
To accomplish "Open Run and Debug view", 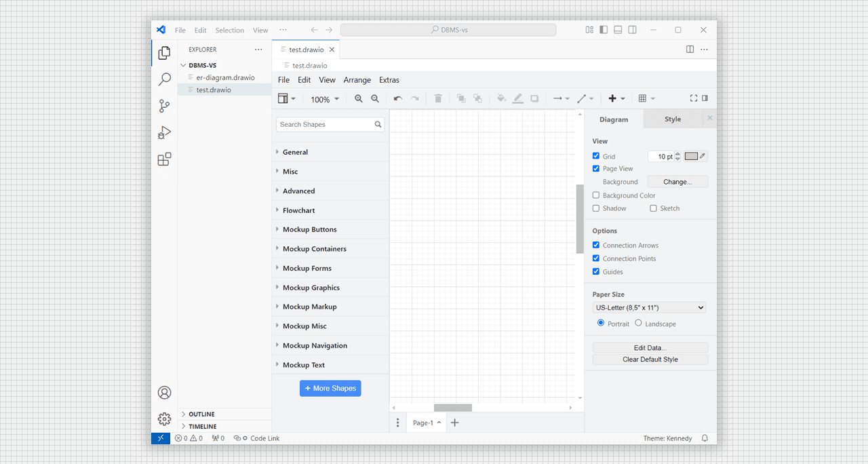I will tap(164, 132).
